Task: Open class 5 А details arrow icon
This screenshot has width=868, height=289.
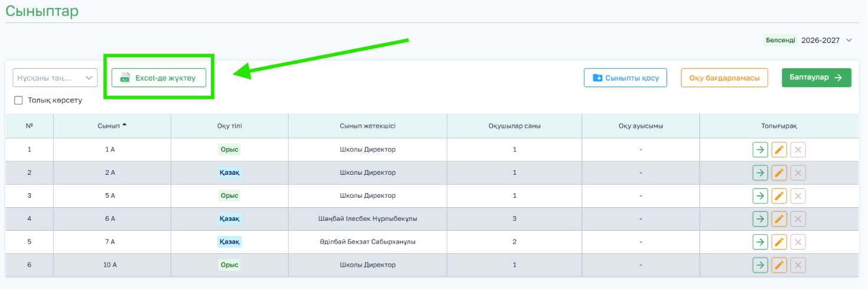Action: click(x=760, y=195)
